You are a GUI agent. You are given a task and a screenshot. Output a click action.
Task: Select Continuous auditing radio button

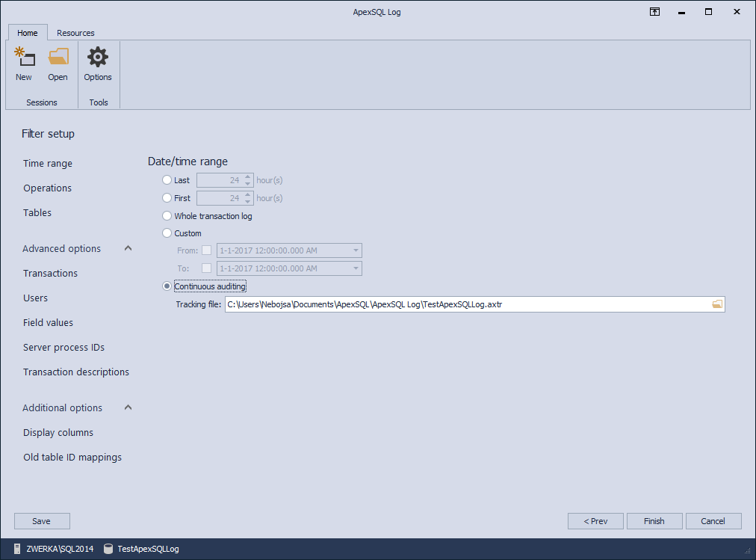pyautogui.click(x=167, y=286)
